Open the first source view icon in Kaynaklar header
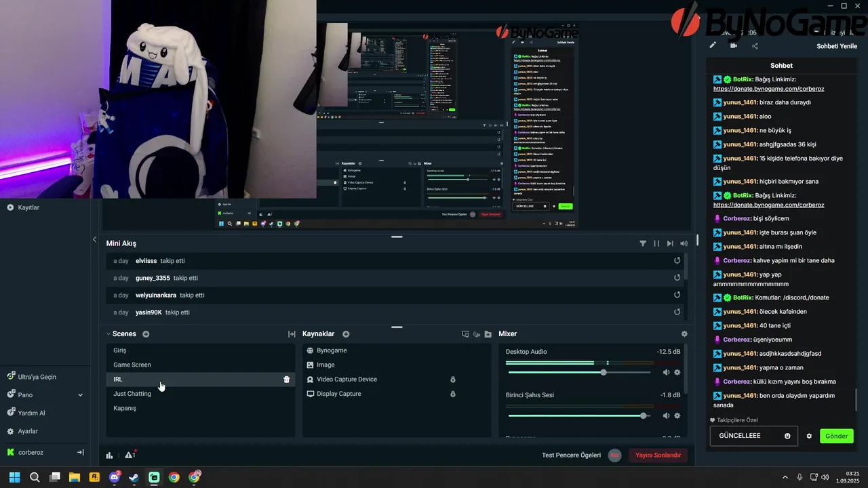 click(465, 334)
